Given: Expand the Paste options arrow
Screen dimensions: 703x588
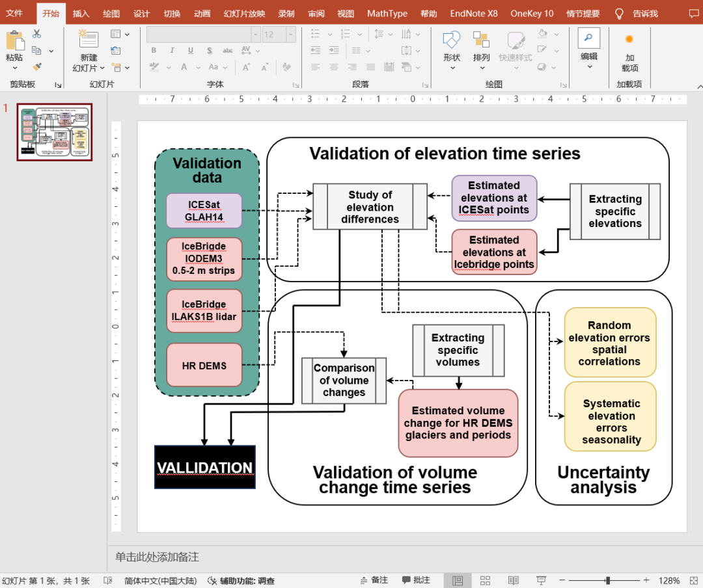Looking at the screenshot, I should click(x=15, y=68).
